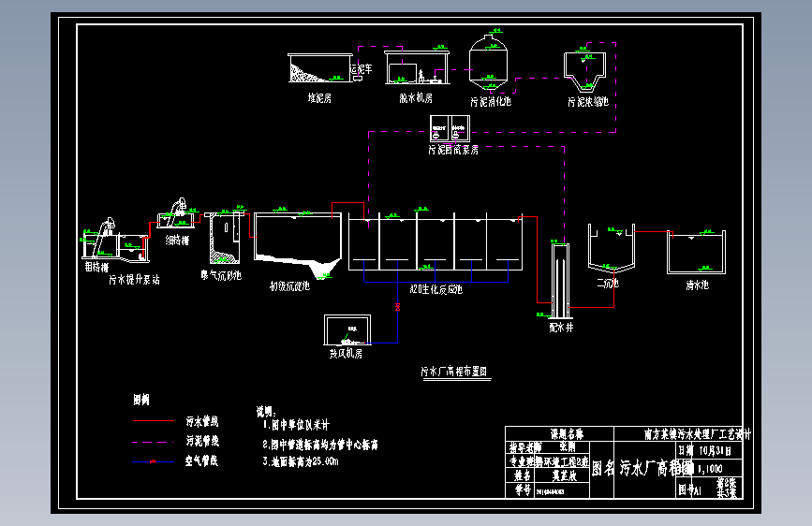812x526 pixels.
Task: Select the 图例 legend heading
Action: (141, 400)
